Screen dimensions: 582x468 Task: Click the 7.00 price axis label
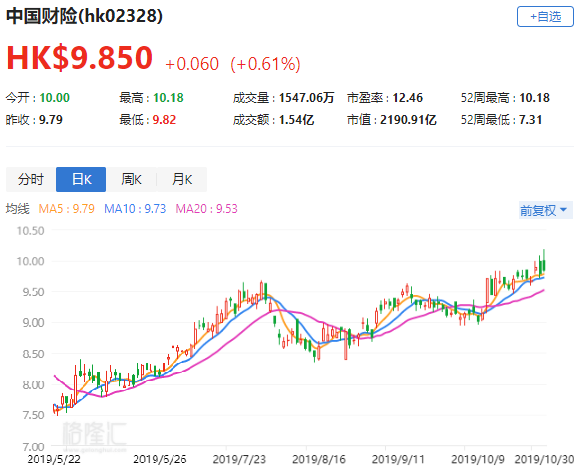click(33, 446)
